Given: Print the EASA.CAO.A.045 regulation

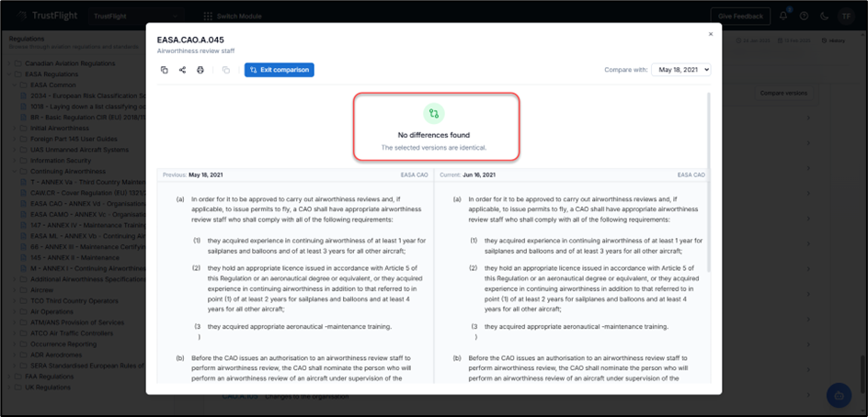Looking at the screenshot, I should click(x=200, y=70).
